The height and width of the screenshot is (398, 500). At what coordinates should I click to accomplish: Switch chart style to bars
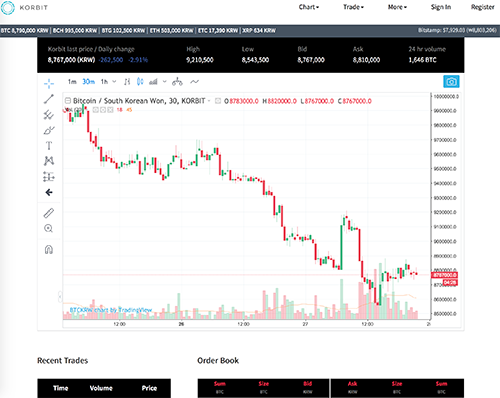pyautogui.click(x=127, y=82)
